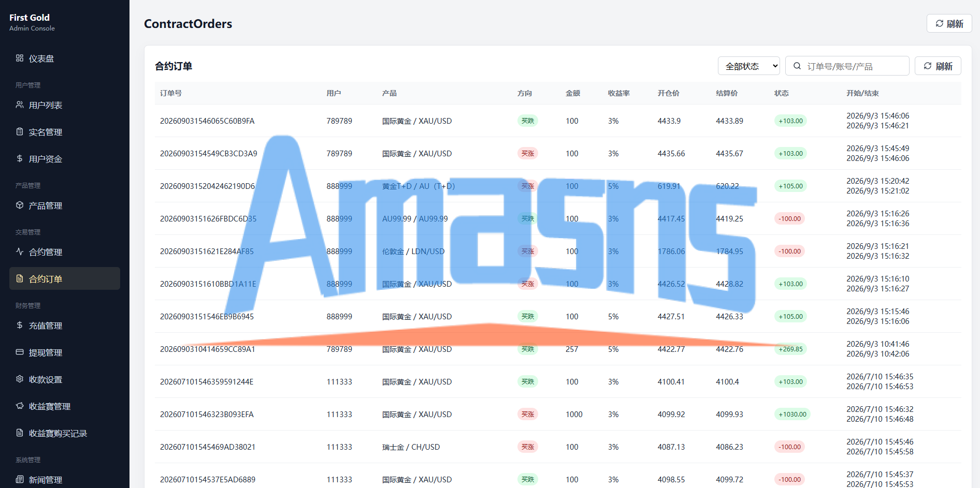Click the 合约管理 activity icon
The height and width of the screenshot is (488, 980).
pos(20,252)
